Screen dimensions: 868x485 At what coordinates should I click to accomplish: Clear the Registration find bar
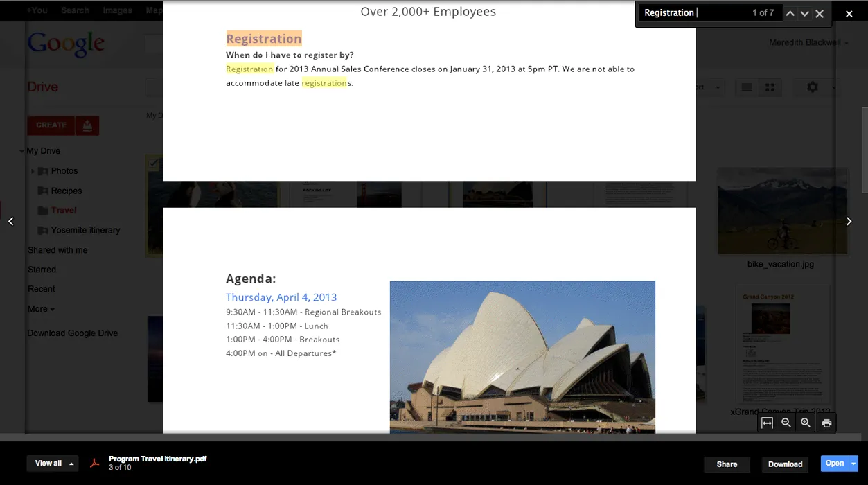(x=820, y=13)
